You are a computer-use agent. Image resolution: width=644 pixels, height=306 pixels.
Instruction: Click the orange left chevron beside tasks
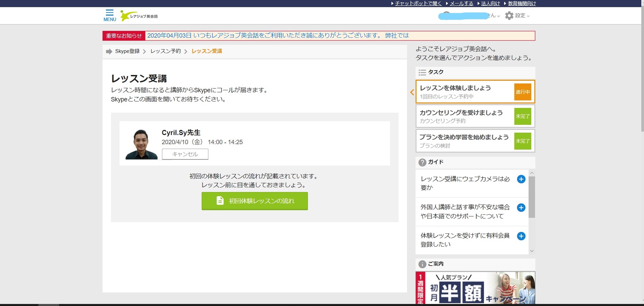(412, 92)
